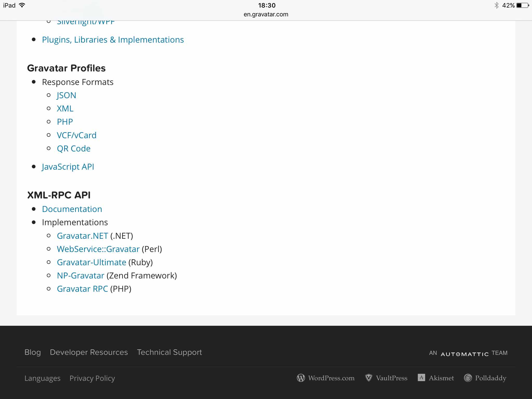Open the Languages footer link
Image resolution: width=532 pixels, height=399 pixels.
pyautogui.click(x=42, y=378)
